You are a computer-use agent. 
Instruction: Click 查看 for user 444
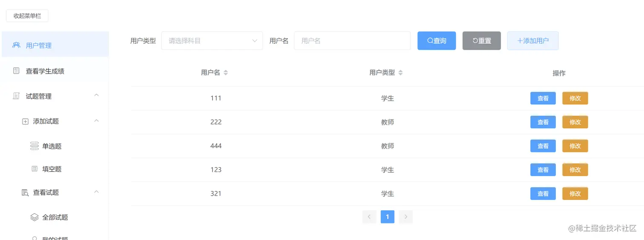click(x=543, y=146)
